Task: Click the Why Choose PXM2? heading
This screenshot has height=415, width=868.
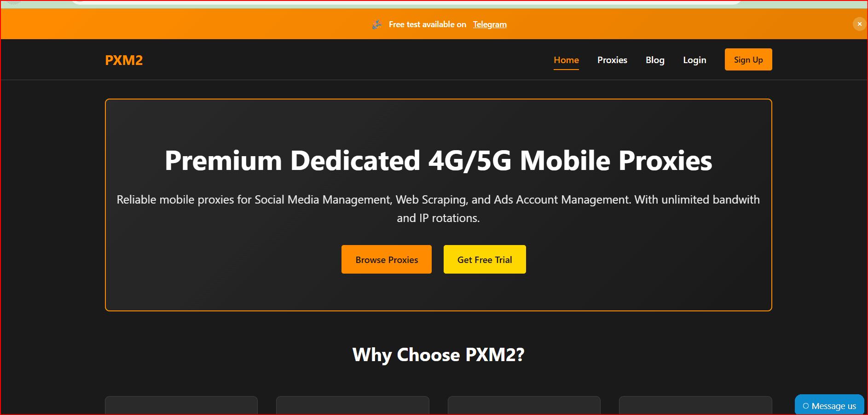Action: [439, 355]
